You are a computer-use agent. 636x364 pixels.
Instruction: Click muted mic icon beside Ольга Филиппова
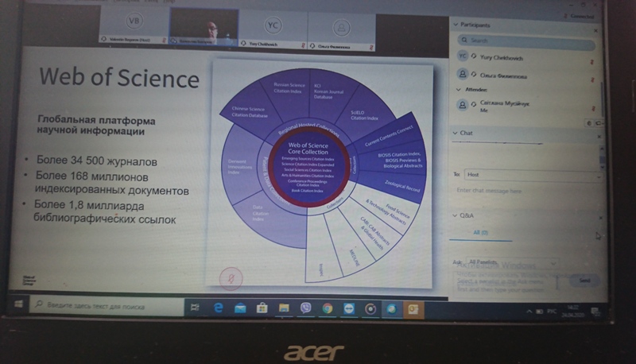(592, 79)
